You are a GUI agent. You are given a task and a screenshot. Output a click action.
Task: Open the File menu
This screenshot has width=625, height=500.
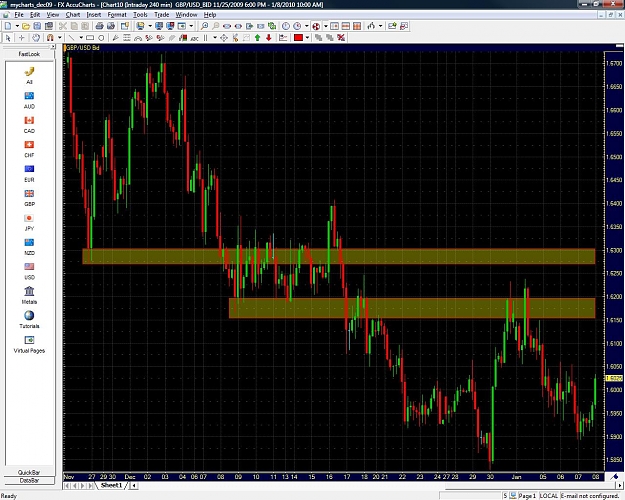[x=19, y=15]
